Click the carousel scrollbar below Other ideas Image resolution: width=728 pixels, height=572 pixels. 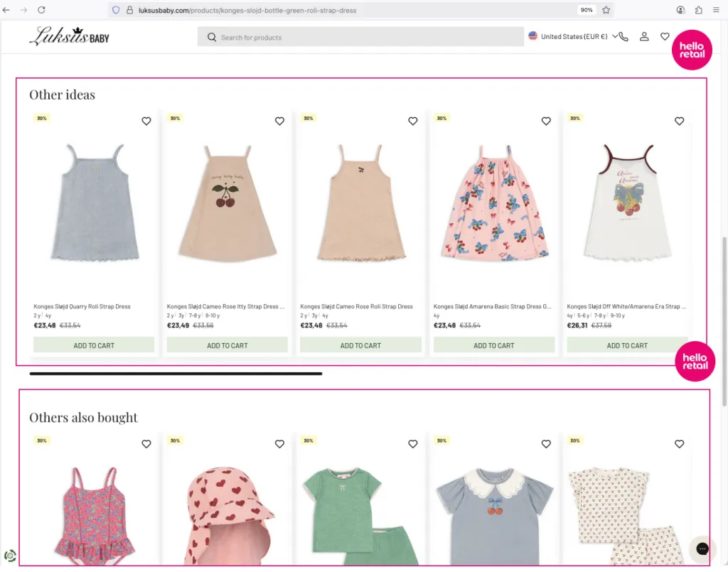coord(174,373)
